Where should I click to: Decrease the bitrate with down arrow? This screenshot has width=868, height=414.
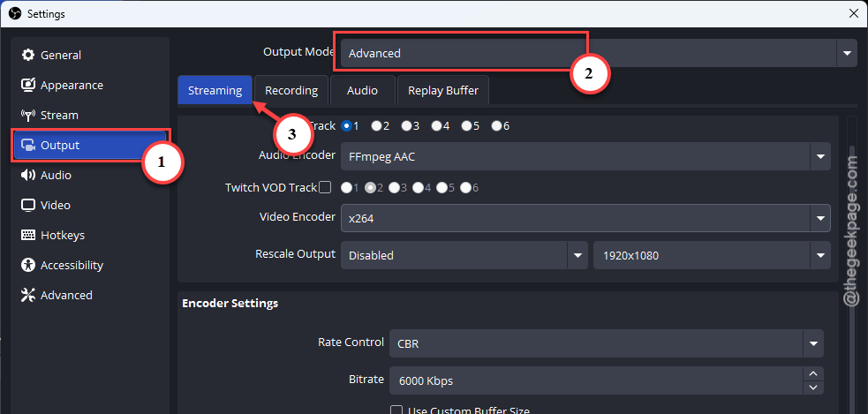tap(813, 388)
